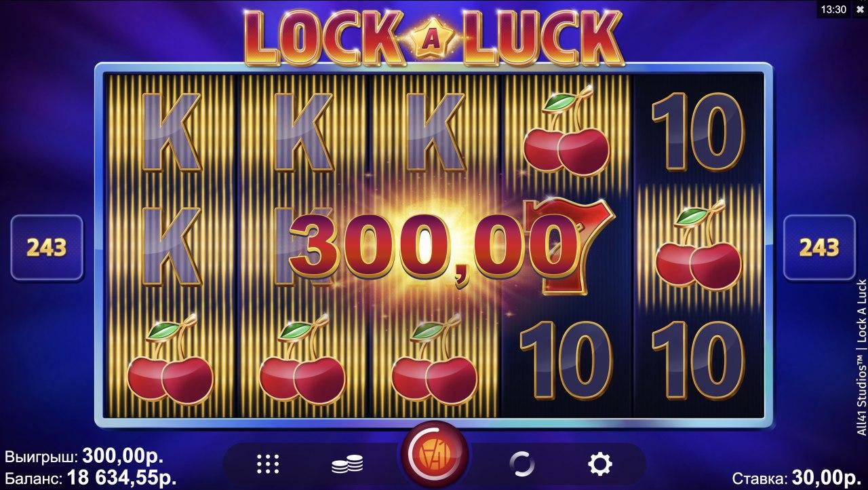Open the coin stack bet settings
Image resolution: width=868 pixels, height=490 pixels.
pyautogui.click(x=347, y=465)
